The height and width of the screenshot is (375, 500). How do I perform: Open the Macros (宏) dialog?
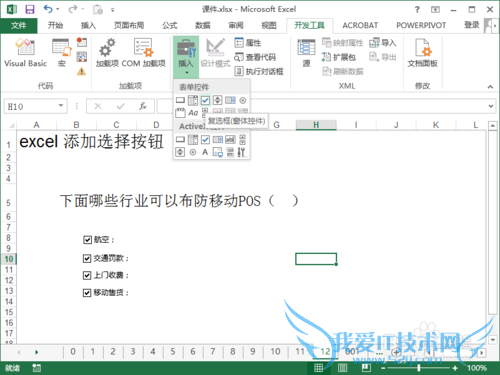62,53
